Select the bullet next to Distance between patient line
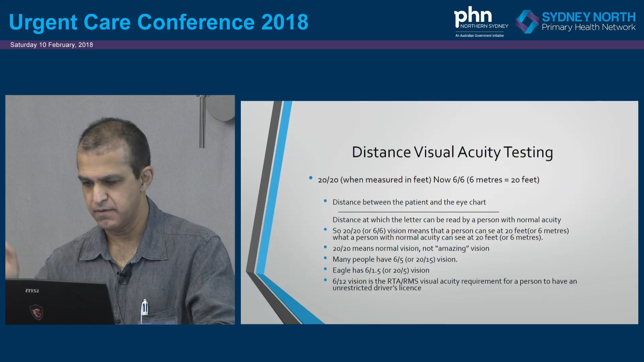This screenshot has width=644, height=362. 325,200
